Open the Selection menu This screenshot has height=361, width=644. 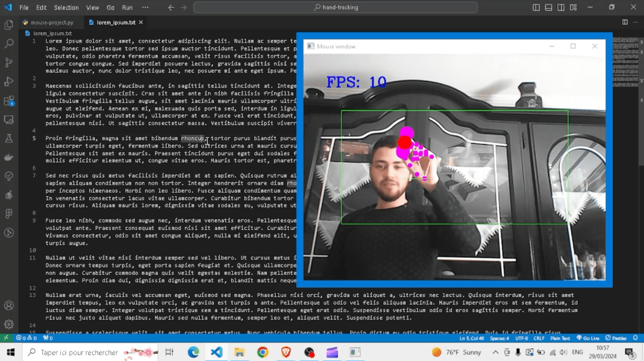coord(66,8)
